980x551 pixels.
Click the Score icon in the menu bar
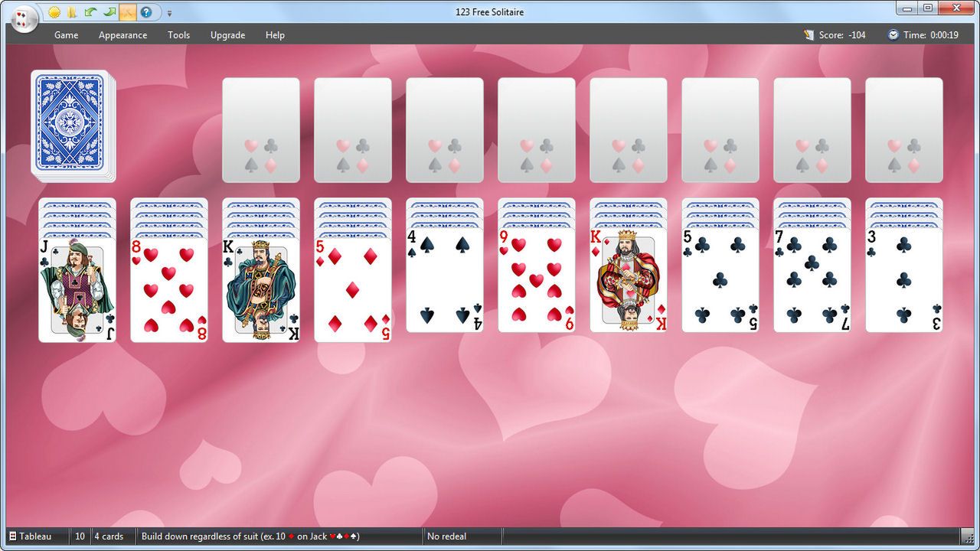tap(809, 34)
